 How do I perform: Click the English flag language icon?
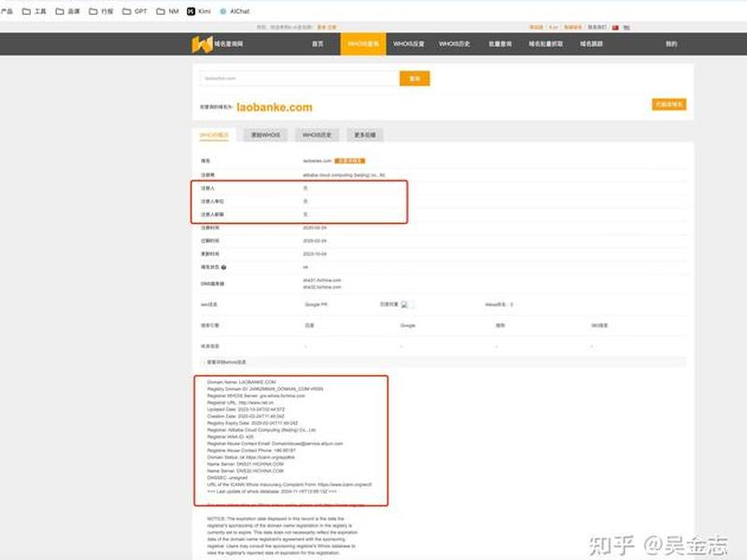pyautogui.click(x=627, y=28)
